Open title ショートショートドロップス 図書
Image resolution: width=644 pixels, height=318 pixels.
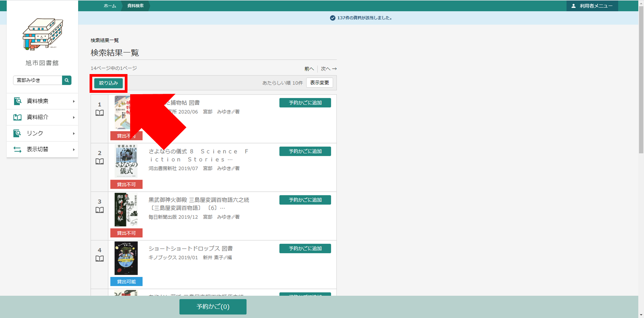click(191, 249)
